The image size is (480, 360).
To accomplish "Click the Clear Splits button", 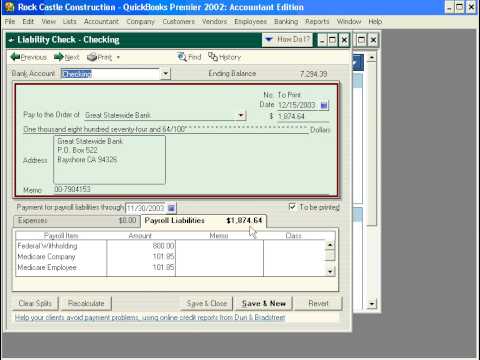I will (35, 304).
